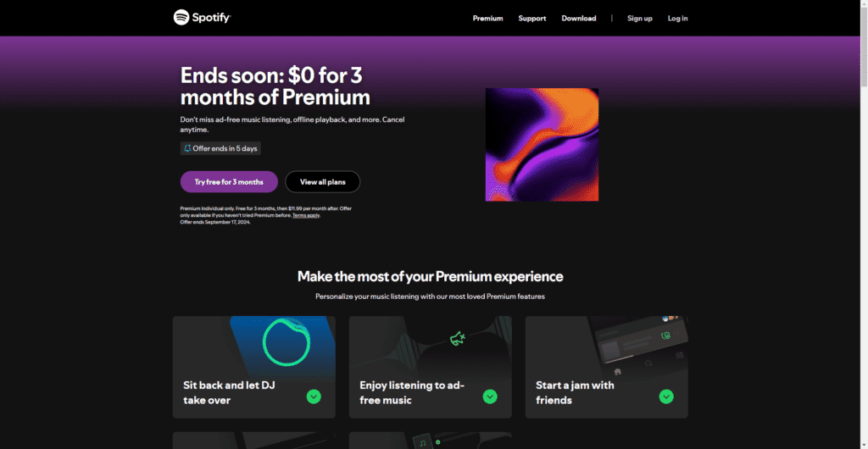Open the Terms apply link

(306, 215)
